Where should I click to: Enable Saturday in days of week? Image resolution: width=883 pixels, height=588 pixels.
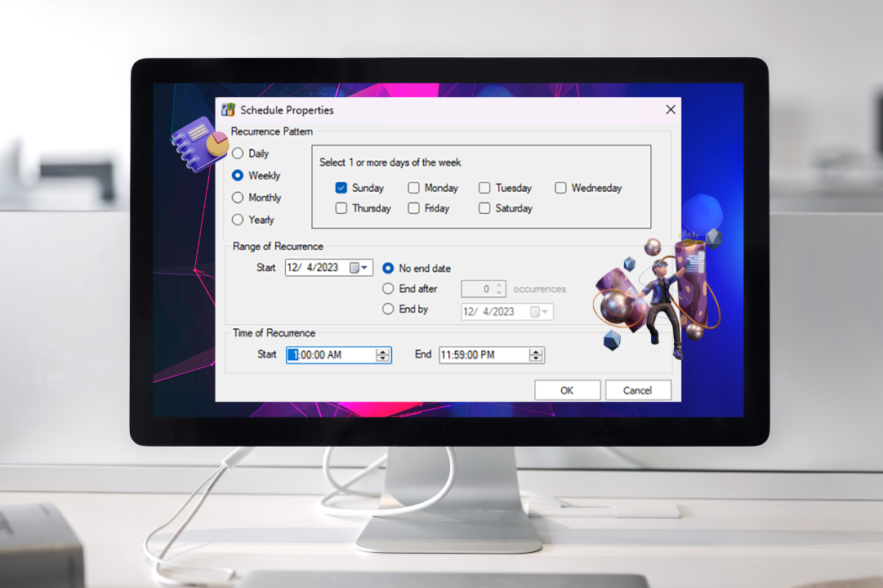[x=484, y=208]
